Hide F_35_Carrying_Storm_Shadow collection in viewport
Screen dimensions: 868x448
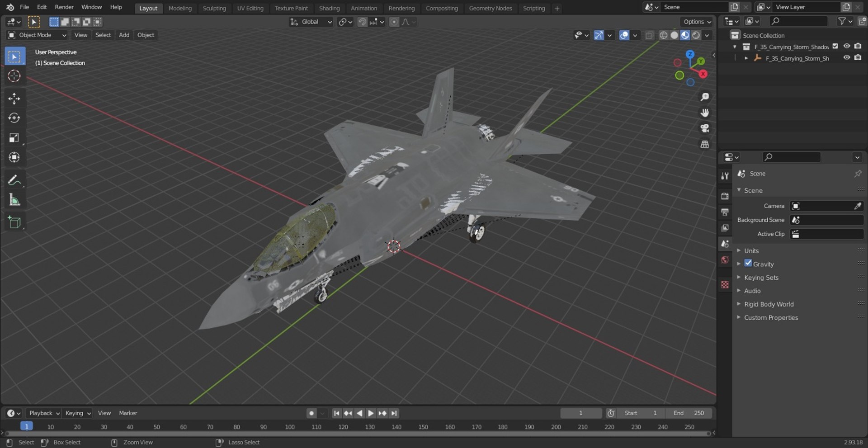[847, 46]
